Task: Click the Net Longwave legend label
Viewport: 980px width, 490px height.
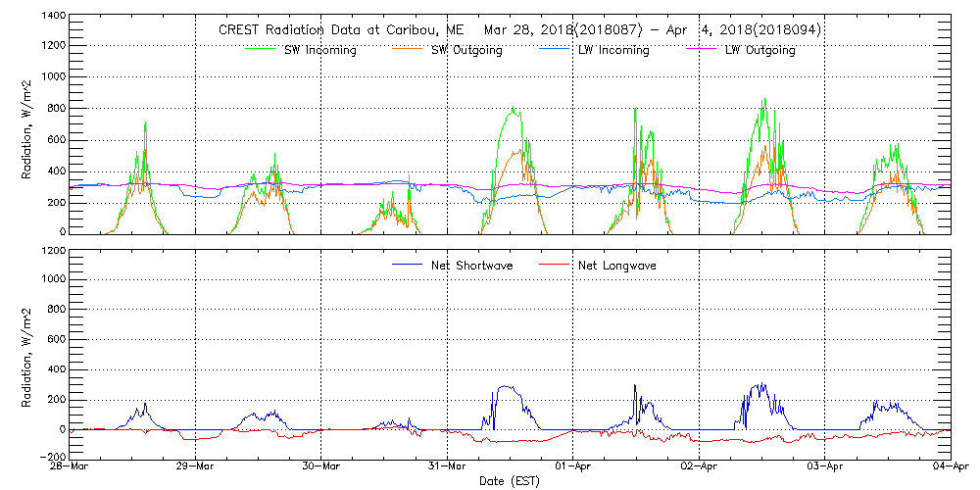Action: (x=616, y=265)
